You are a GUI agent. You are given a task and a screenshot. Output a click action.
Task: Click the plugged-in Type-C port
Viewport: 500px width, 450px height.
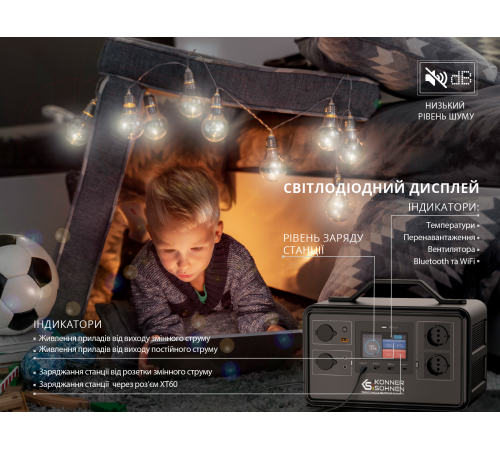pyautogui.click(x=363, y=368)
